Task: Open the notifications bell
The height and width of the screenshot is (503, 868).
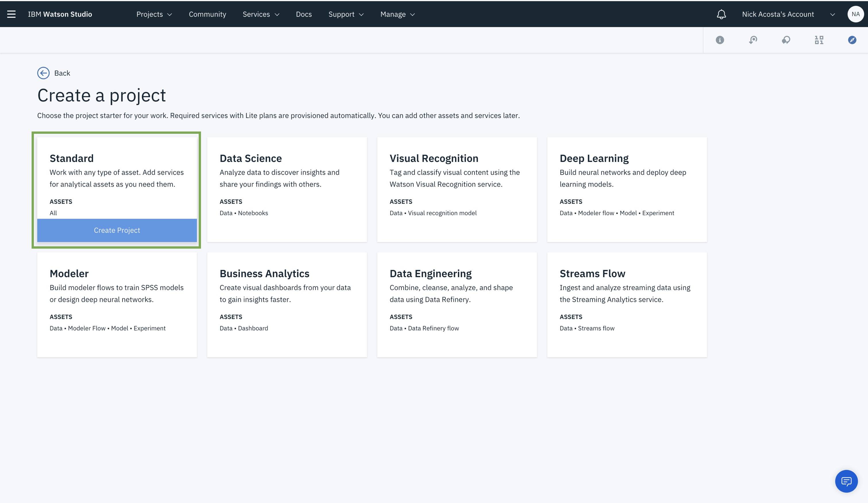Action: (721, 14)
